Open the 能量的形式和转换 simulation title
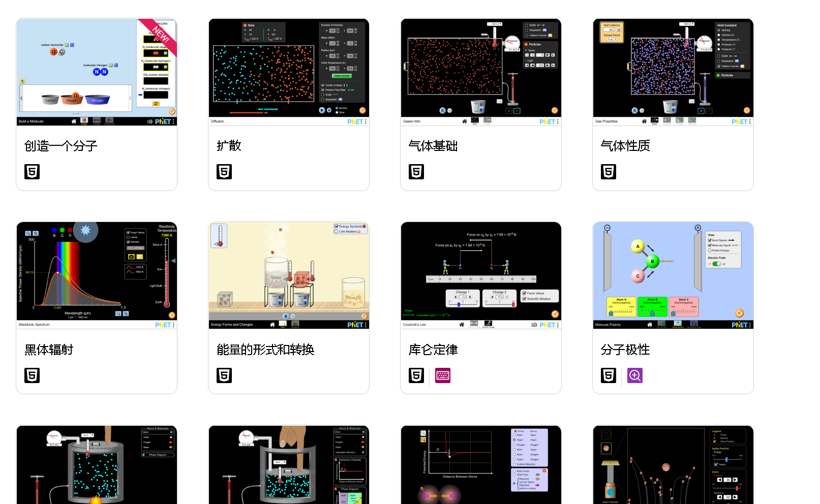 (x=265, y=350)
